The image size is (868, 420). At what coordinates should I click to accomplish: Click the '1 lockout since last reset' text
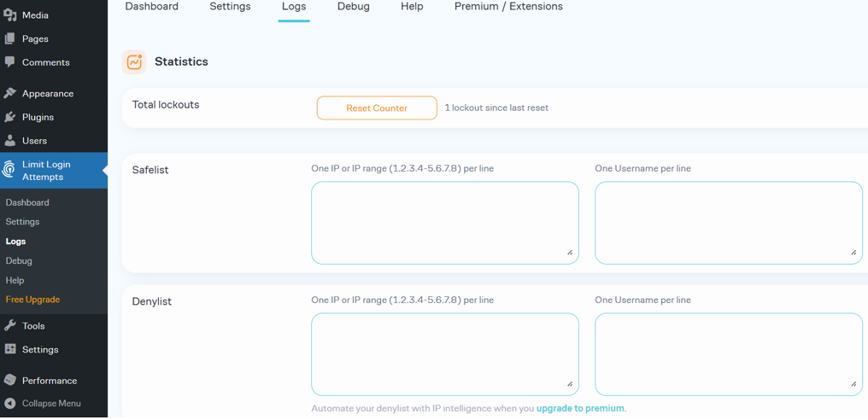click(x=496, y=108)
